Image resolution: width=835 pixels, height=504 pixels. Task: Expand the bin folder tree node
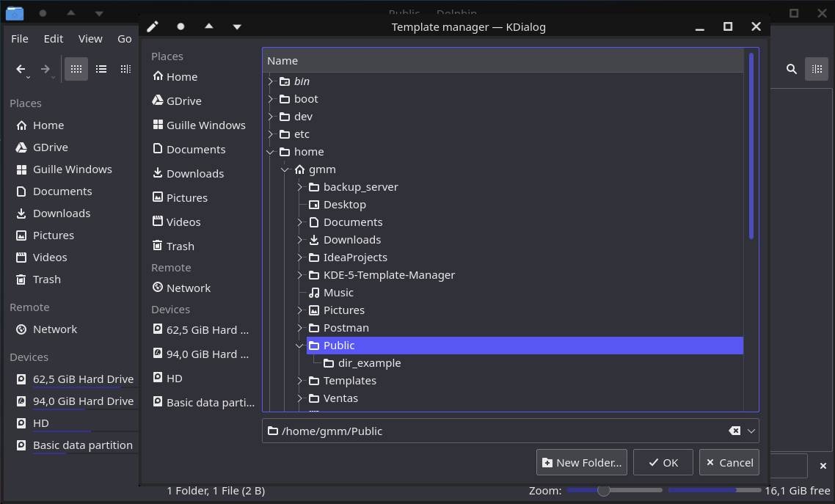coord(271,81)
